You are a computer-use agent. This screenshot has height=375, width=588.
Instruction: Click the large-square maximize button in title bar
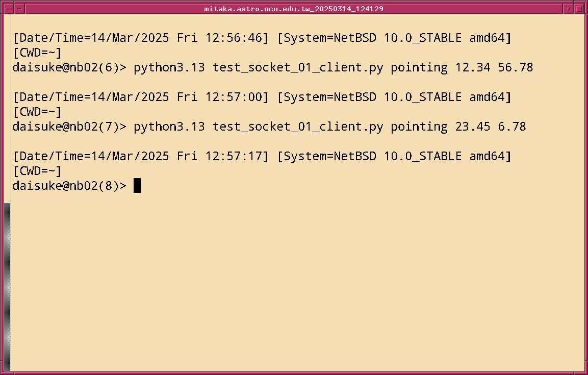(x=579, y=9)
